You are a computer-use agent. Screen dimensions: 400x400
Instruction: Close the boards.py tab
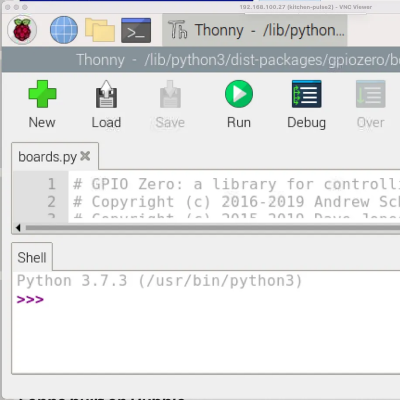click(x=85, y=156)
